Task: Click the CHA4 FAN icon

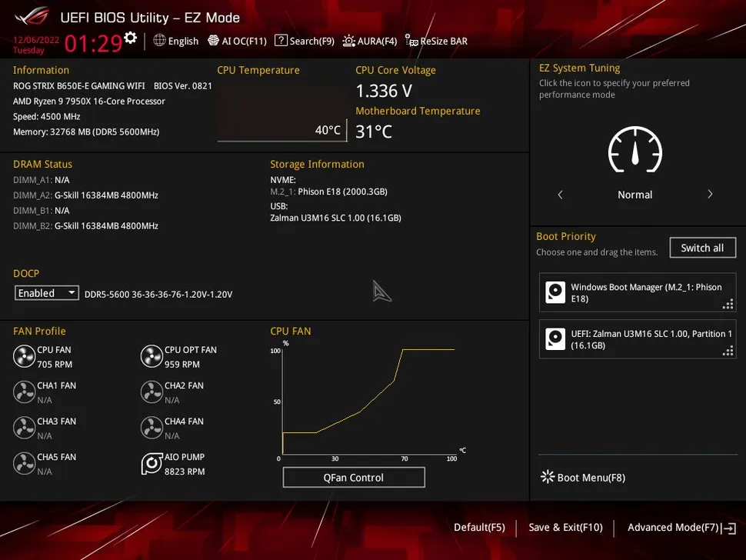Action: [152, 428]
